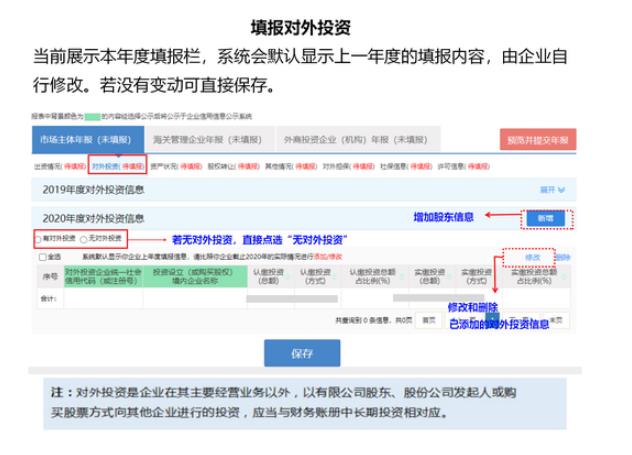
Task: Click the 删除 link above the table
Action: (563, 257)
